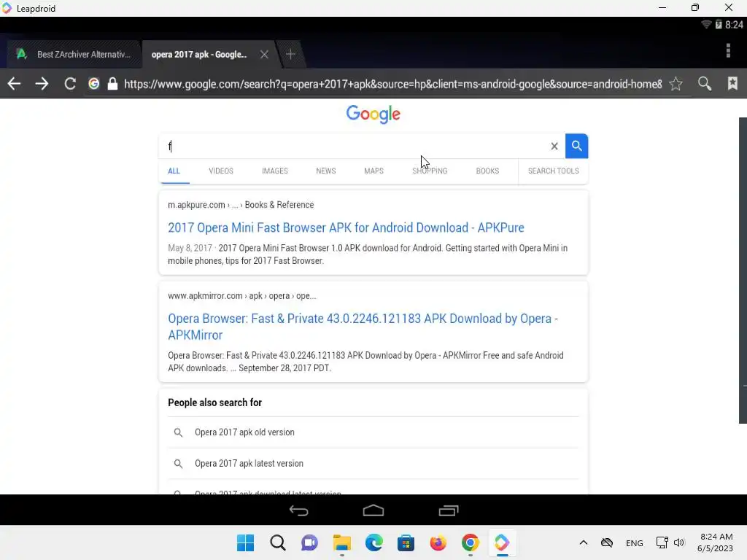Show hidden system tray icons chevron
Image resolution: width=747 pixels, height=560 pixels.
coord(583,542)
